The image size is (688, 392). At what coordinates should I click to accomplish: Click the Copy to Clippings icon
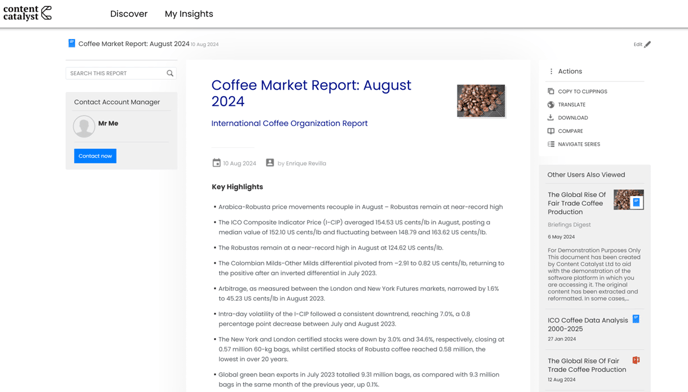click(x=551, y=91)
